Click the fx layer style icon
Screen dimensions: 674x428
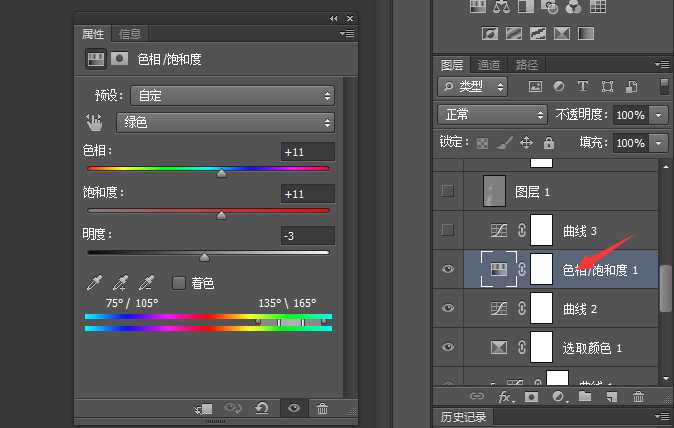[506, 397]
